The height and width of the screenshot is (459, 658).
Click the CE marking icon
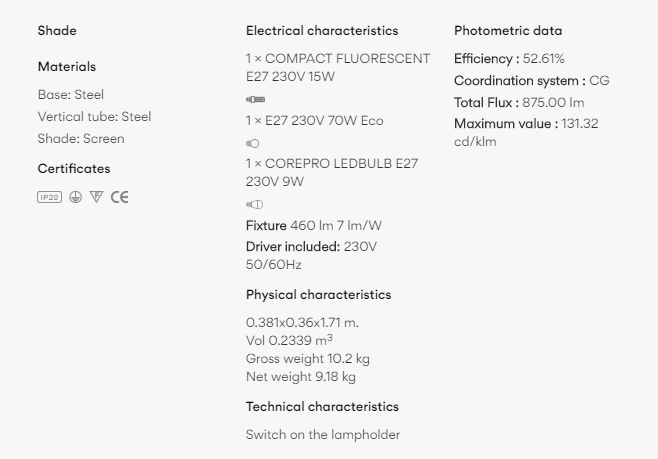tap(120, 197)
